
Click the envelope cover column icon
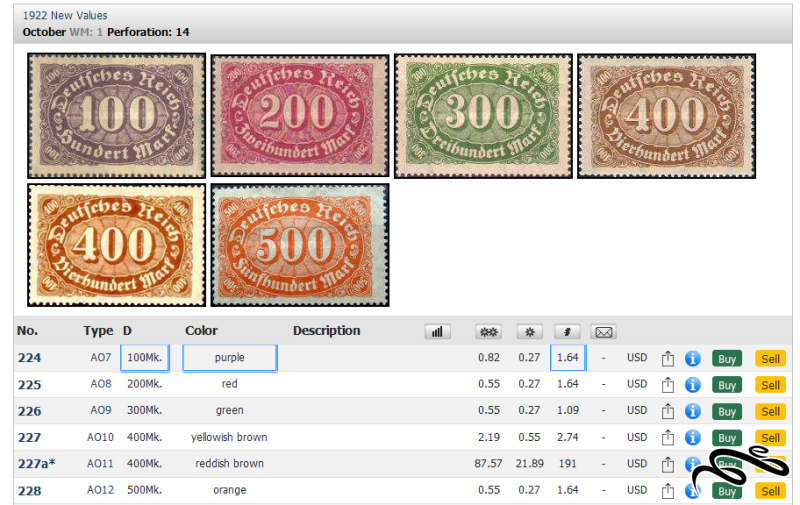(x=604, y=332)
